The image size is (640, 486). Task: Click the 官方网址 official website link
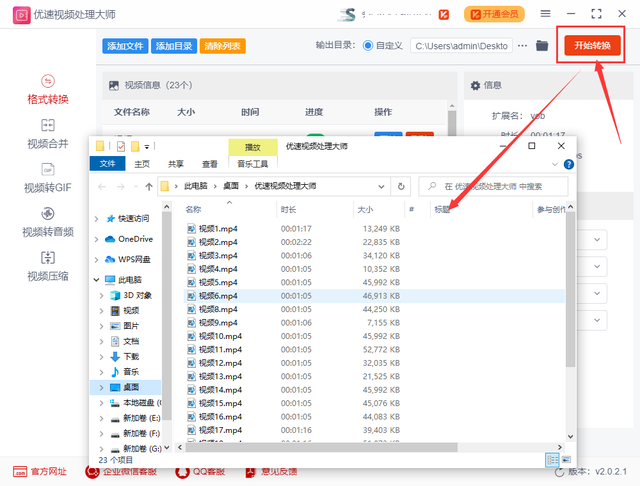(x=40, y=472)
